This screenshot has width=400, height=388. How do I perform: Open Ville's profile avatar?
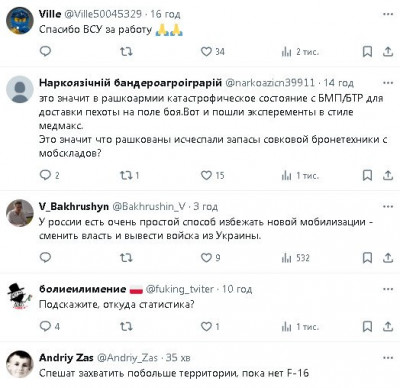tap(20, 21)
